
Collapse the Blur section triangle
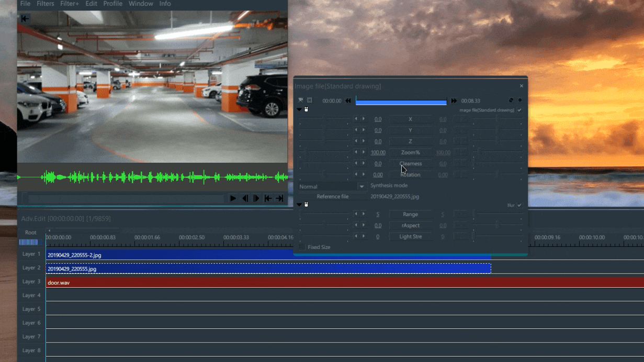300,205
